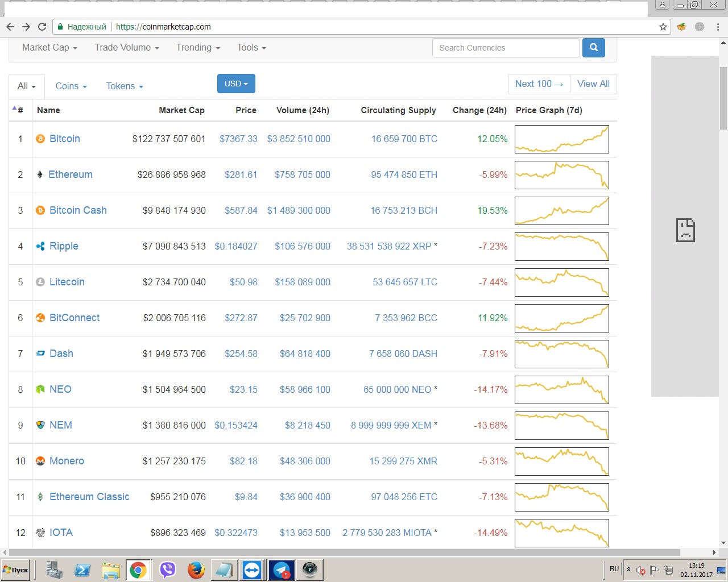
Task: Expand the Tokens filter dropdown
Action: pos(125,86)
